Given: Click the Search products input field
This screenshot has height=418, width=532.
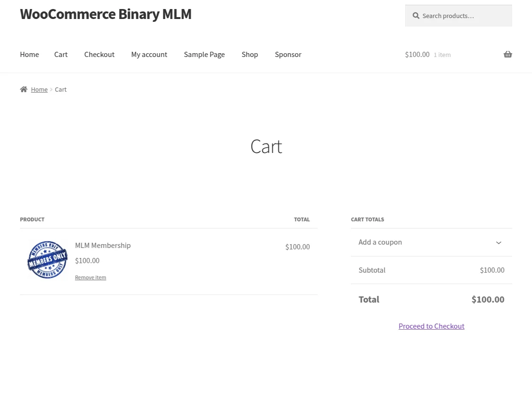Looking at the screenshot, I should tap(456, 16).
